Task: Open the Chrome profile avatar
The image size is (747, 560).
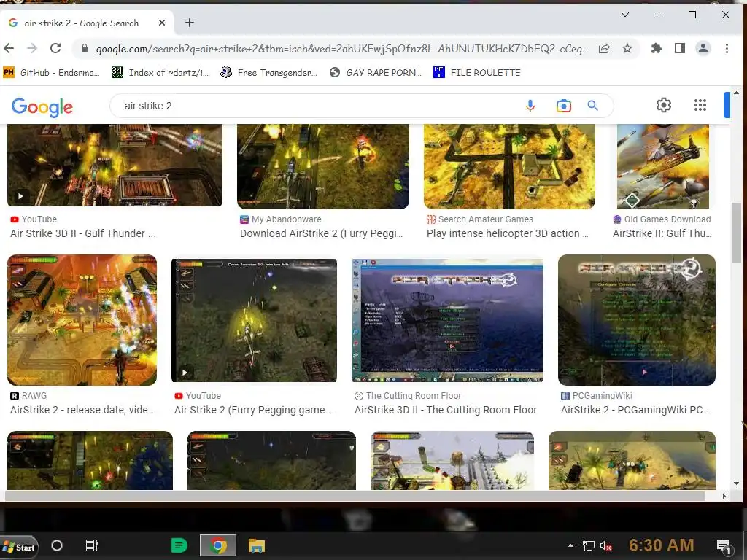Action: 703,48
